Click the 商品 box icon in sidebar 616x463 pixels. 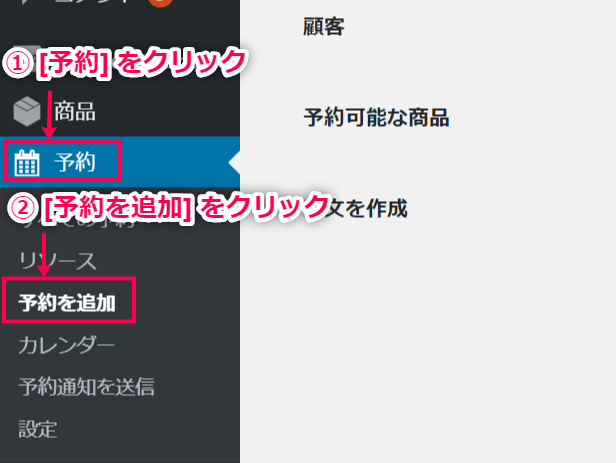27,111
